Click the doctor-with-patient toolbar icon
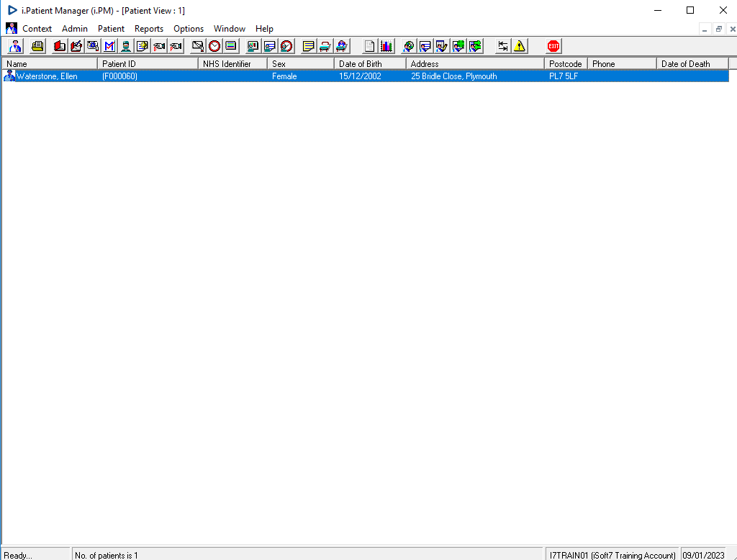 click(15, 46)
